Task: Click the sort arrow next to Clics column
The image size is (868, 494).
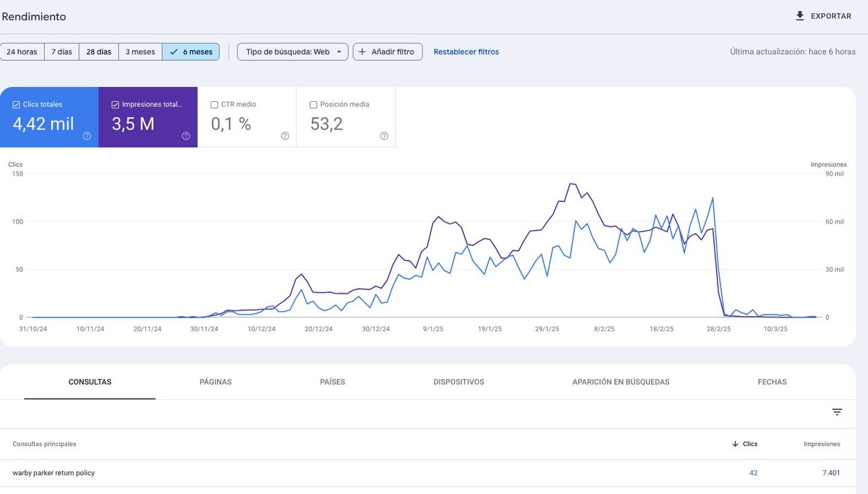Action: click(736, 443)
